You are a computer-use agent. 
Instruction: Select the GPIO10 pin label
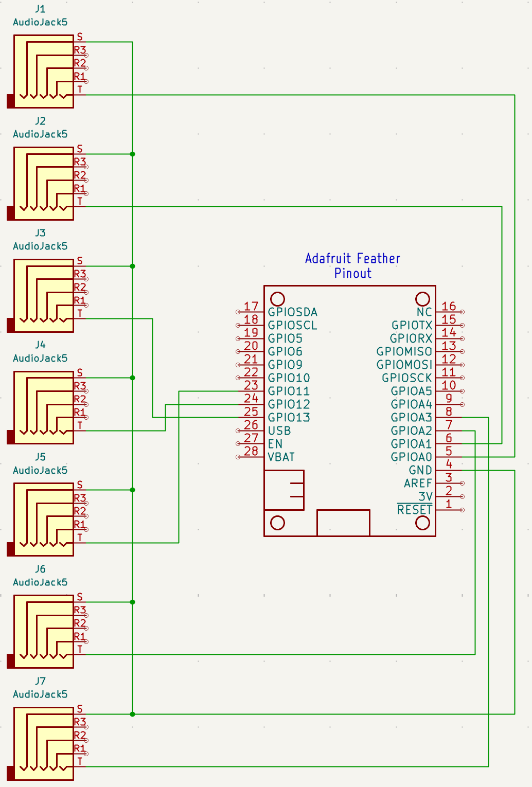[289, 378]
